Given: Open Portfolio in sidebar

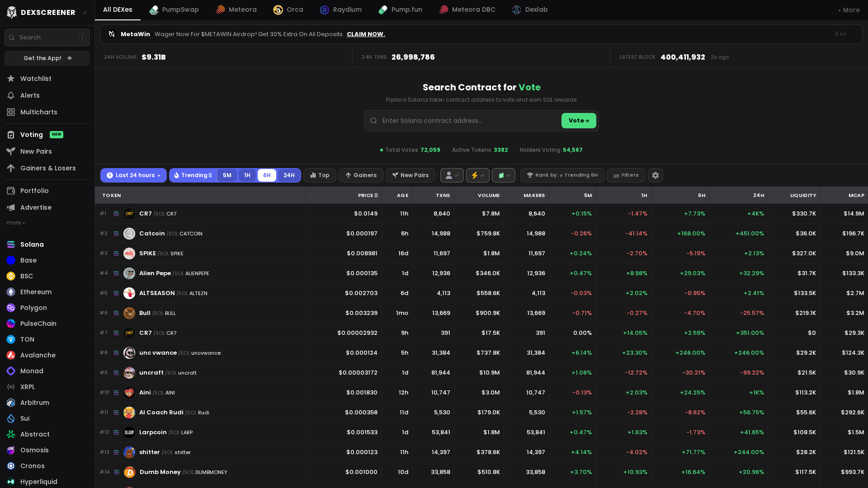Looking at the screenshot, I should [47, 191].
